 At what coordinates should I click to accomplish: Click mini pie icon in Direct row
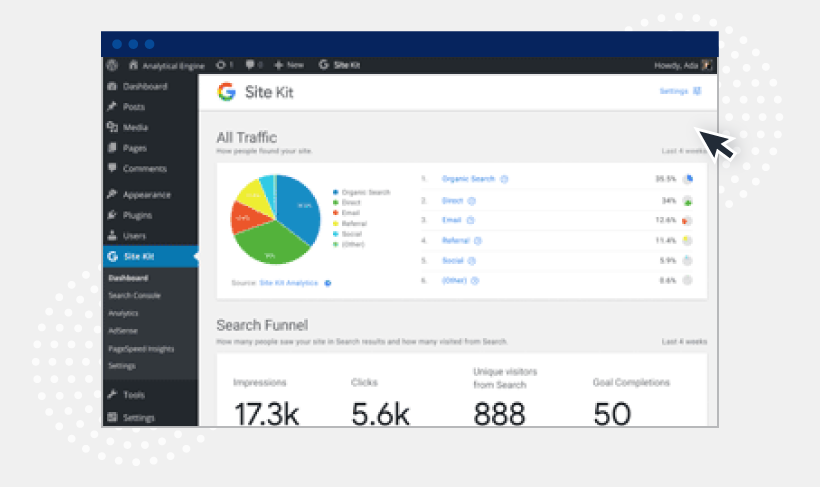pos(688,201)
